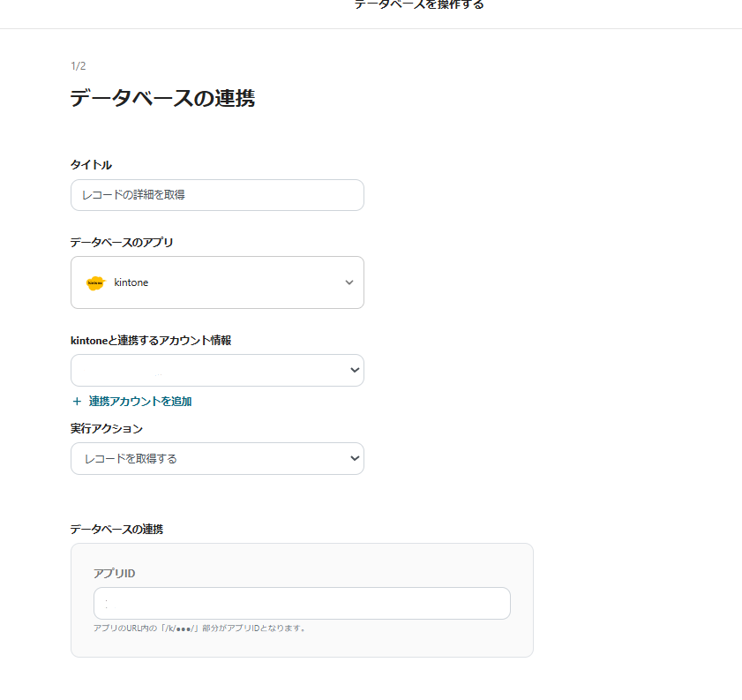This screenshot has width=742, height=700.
Task: Click the 実行アクション label
Action: 106,428
